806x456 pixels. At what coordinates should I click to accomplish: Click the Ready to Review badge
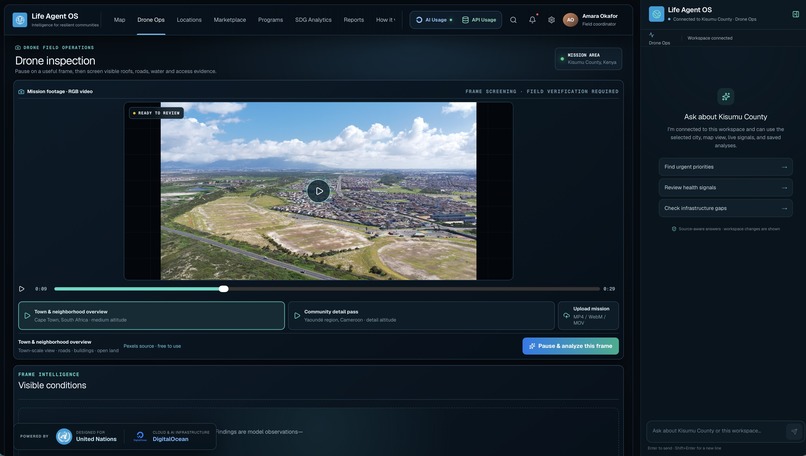156,113
